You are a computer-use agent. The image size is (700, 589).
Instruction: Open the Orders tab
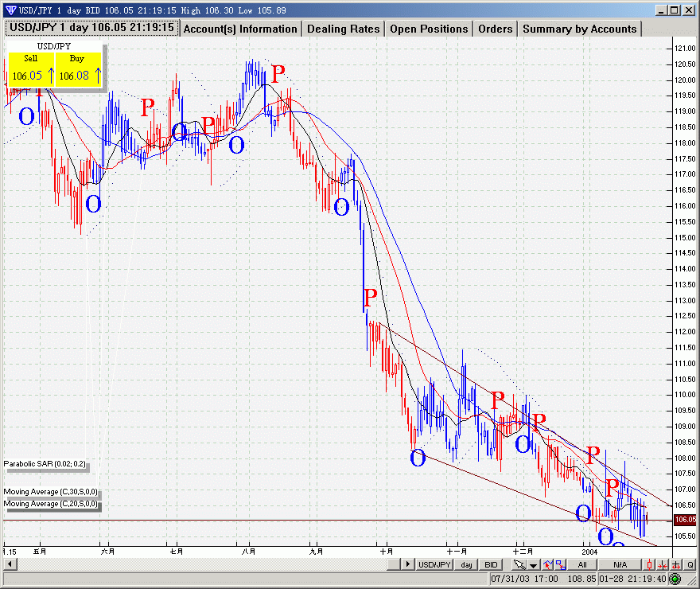click(x=495, y=29)
